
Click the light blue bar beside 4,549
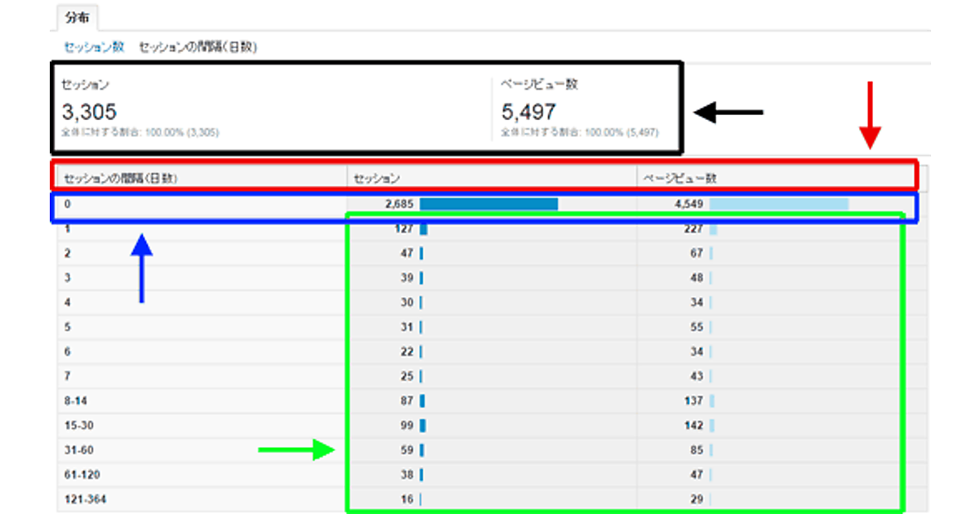[x=778, y=204]
